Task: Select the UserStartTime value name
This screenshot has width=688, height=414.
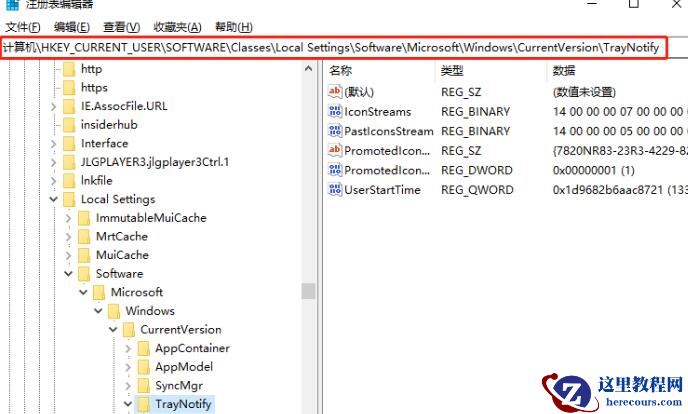Action: pyautogui.click(x=382, y=190)
